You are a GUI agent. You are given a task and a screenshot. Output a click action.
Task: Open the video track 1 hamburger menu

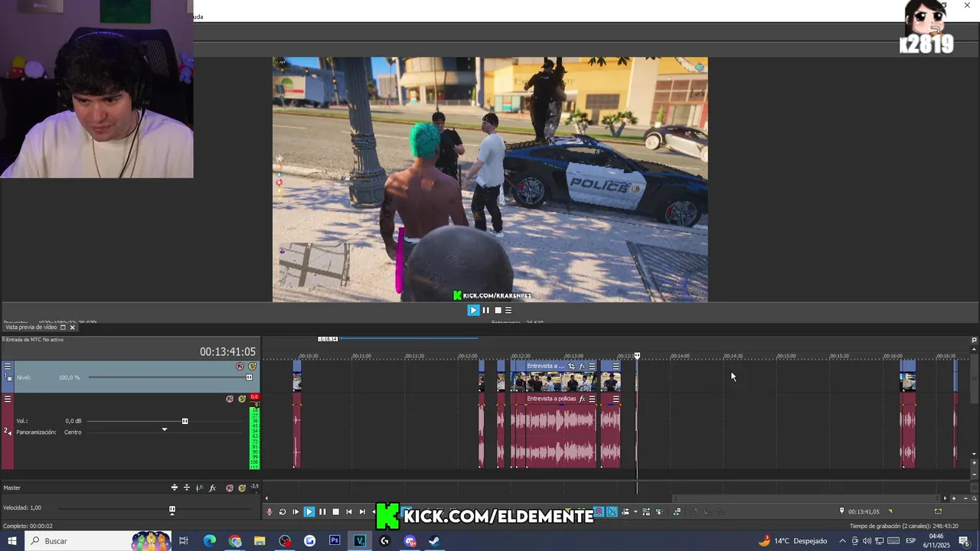tap(8, 367)
